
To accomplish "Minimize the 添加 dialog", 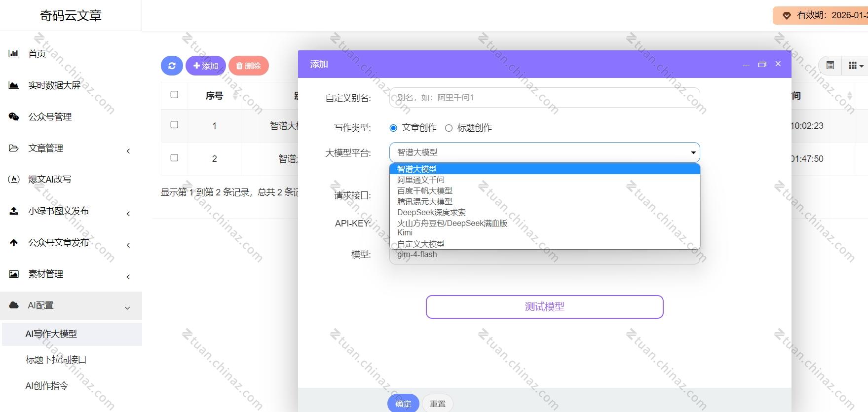I will pos(746,65).
